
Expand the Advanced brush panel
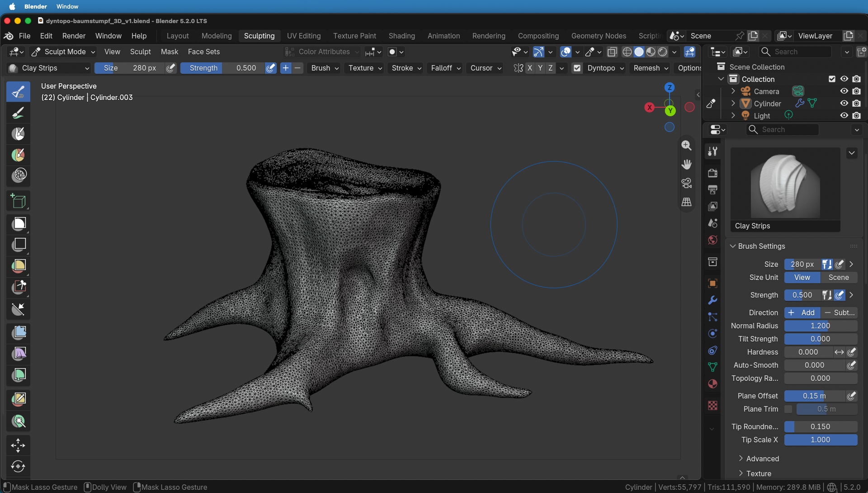point(762,459)
